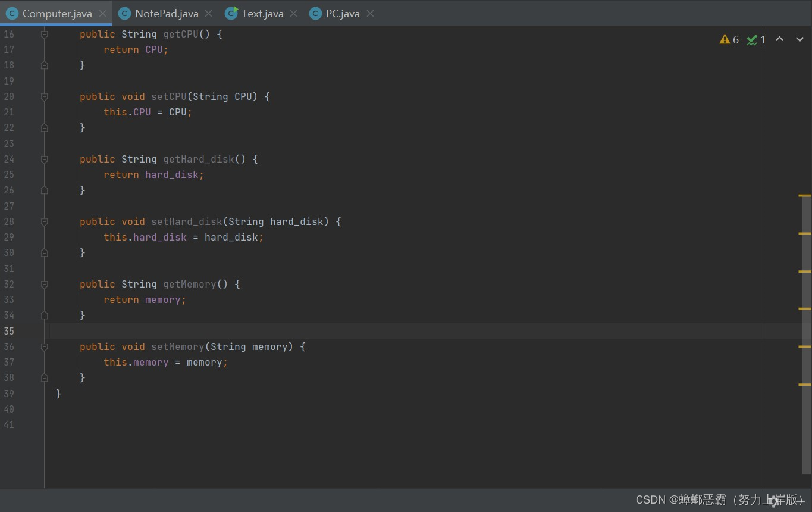812x512 pixels.
Task: Collapse the getMemory method fold marker
Action: 44,285
